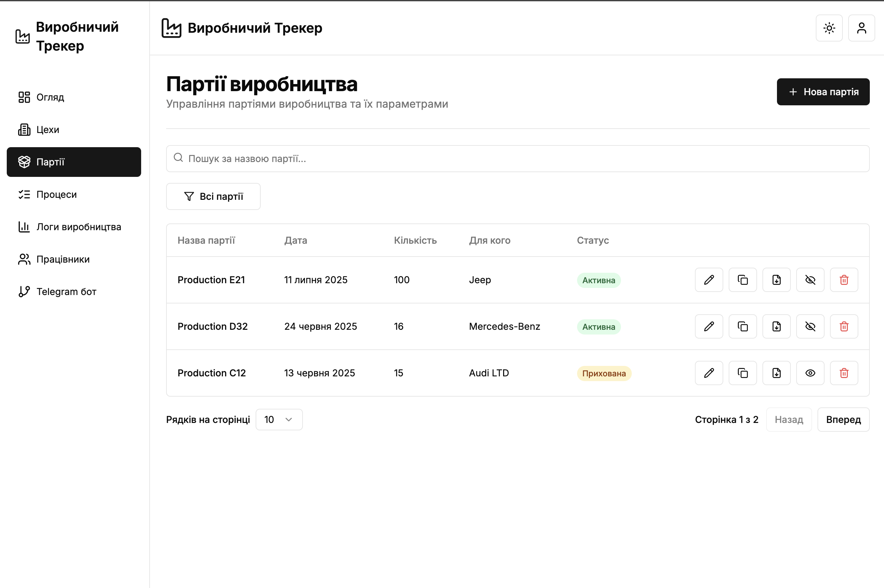Duplicate the Production D32 batch
The height and width of the screenshot is (588, 884).
tap(742, 326)
